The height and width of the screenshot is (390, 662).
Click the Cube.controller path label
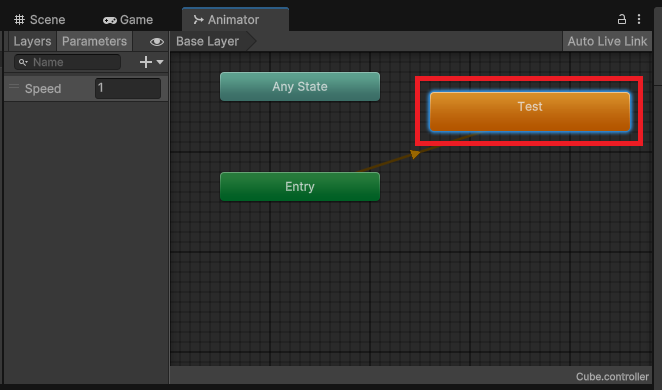point(612,376)
